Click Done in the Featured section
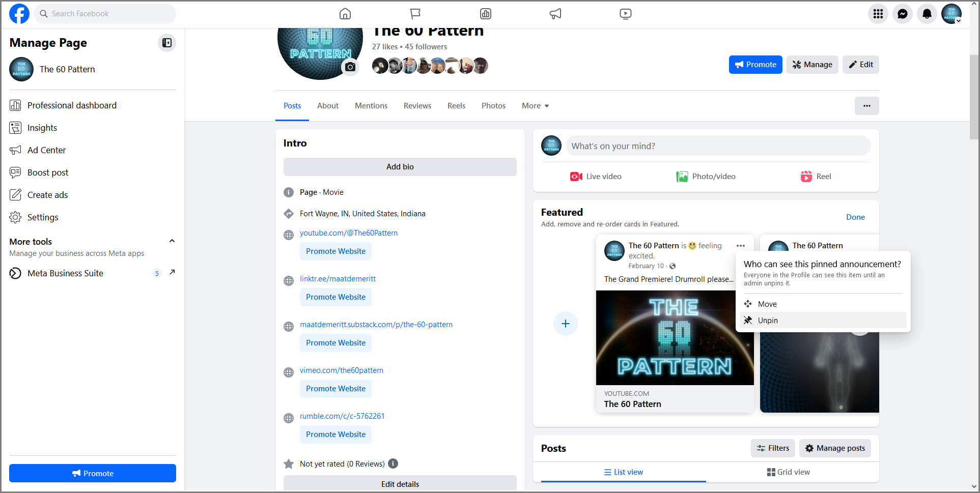The width and height of the screenshot is (980, 493). 855,217
